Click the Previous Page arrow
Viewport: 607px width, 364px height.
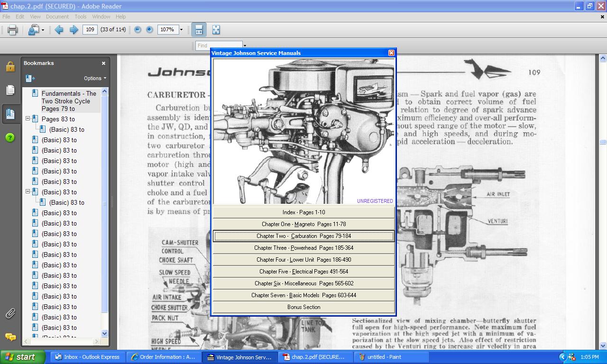pyautogui.click(x=60, y=29)
